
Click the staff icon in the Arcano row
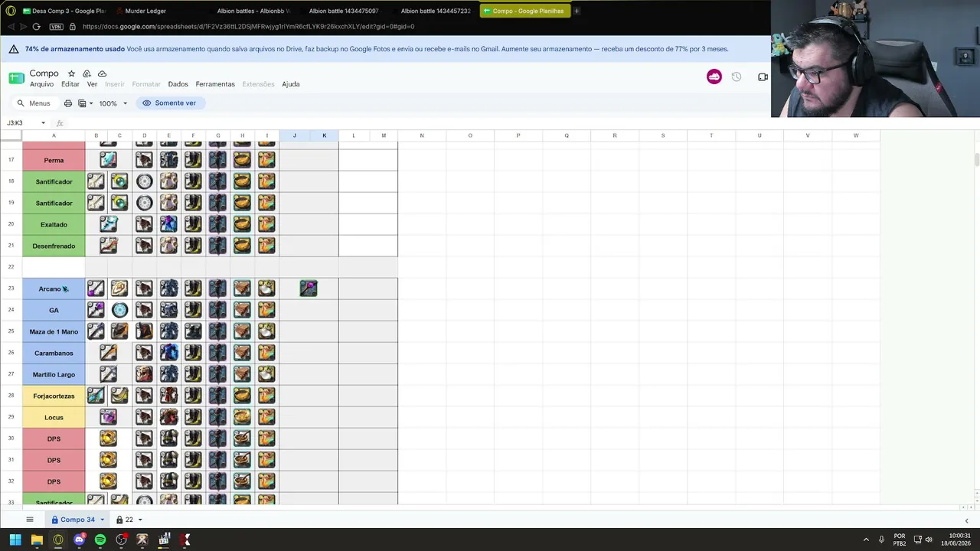(x=96, y=289)
